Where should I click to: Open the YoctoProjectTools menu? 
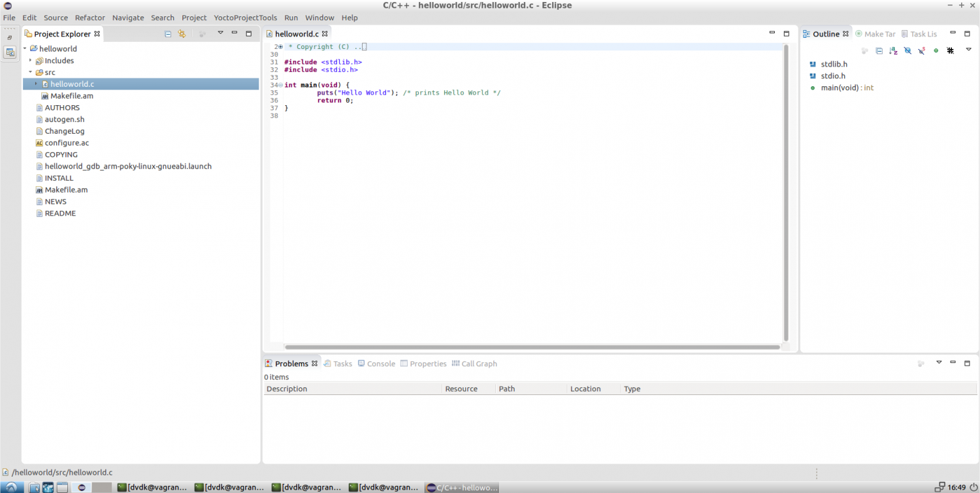coord(245,18)
